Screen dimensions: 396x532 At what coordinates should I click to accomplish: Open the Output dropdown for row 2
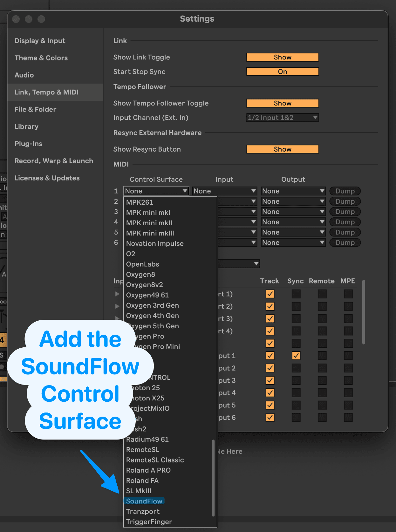(293, 201)
